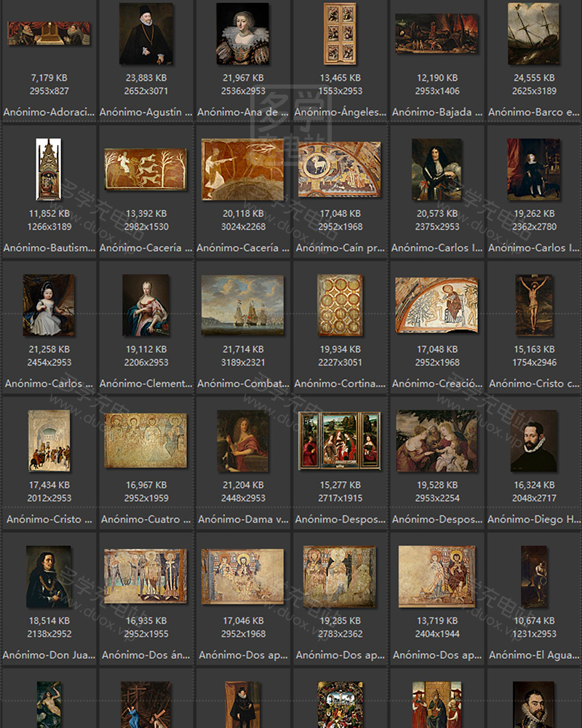Pick the tall Anónimo-Bautism altarpiece thumbnail

click(x=49, y=169)
